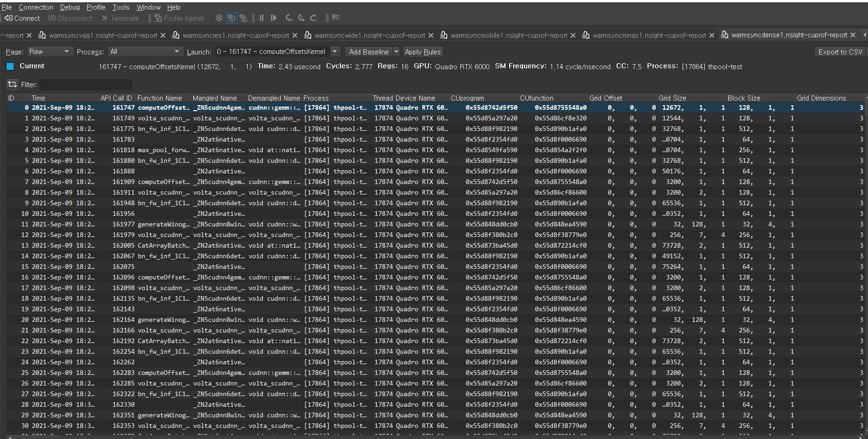Click the Connect toolbar button
The width and height of the screenshot is (868, 439).
click(22, 18)
